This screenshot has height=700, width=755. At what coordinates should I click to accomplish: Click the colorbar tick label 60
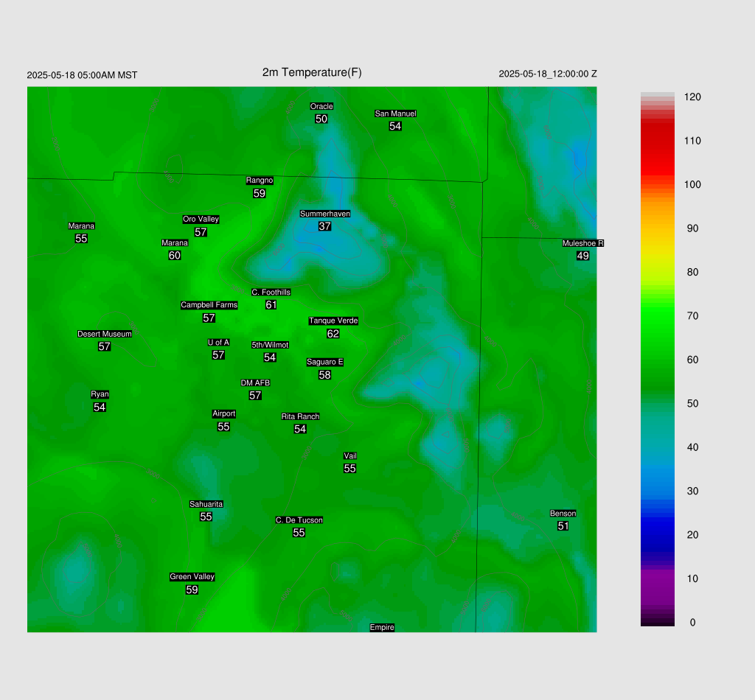(x=692, y=360)
